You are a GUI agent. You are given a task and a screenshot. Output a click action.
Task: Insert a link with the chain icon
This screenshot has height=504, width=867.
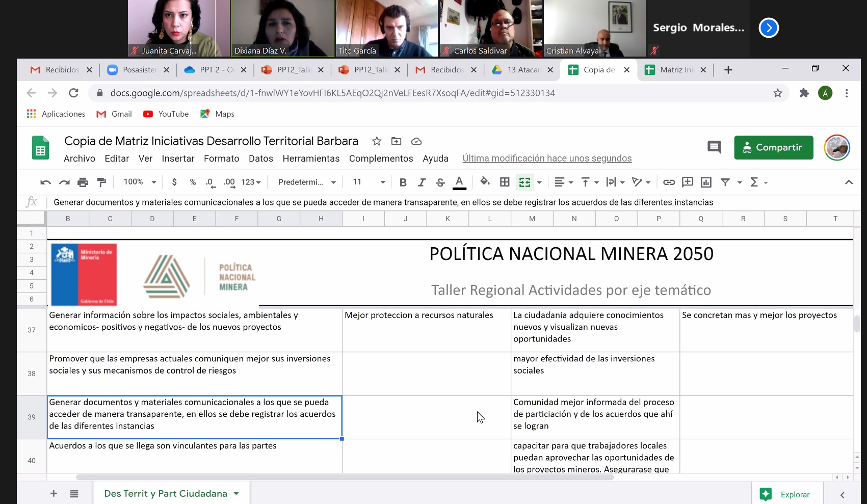[669, 182]
